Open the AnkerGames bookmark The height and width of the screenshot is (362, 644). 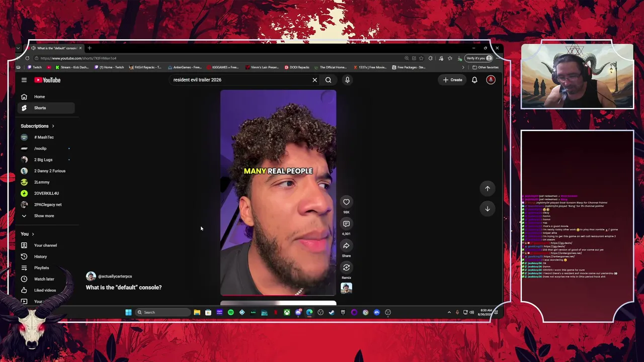185,67
